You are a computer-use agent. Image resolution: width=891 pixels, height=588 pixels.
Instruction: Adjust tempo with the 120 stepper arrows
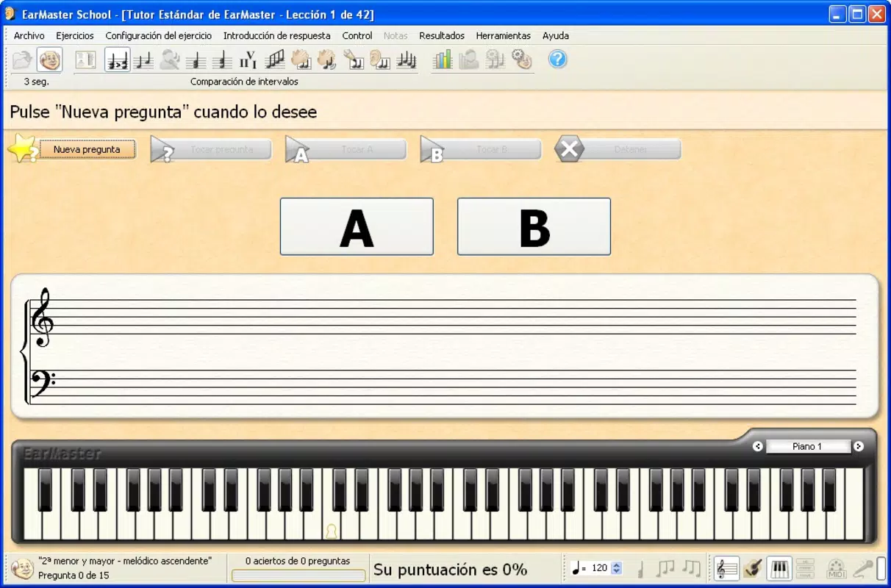click(617, 568)
